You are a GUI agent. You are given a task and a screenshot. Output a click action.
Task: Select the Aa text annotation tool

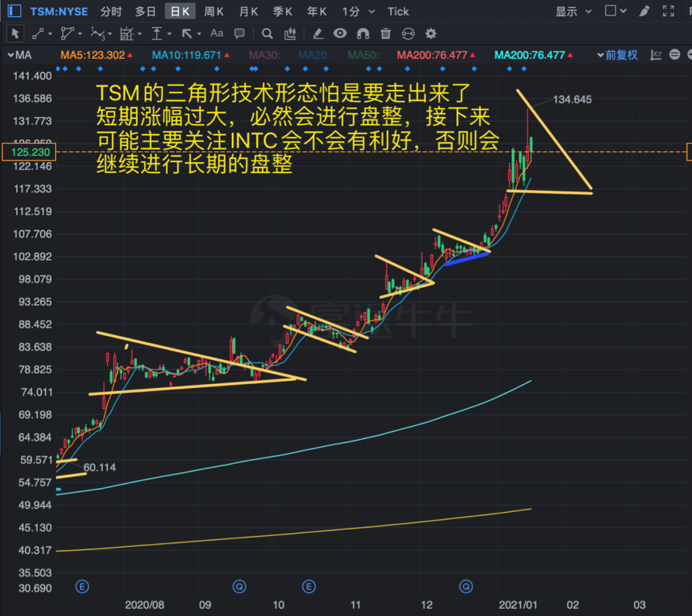pos(217,33)
